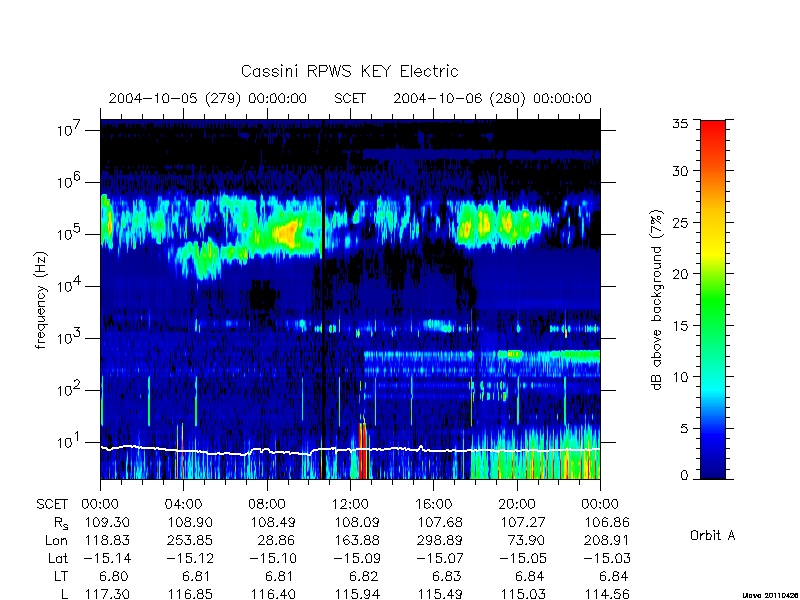Click the 10^1 frequency tick label
Viewport: 800px width, 600px height.
click(70, 441)
